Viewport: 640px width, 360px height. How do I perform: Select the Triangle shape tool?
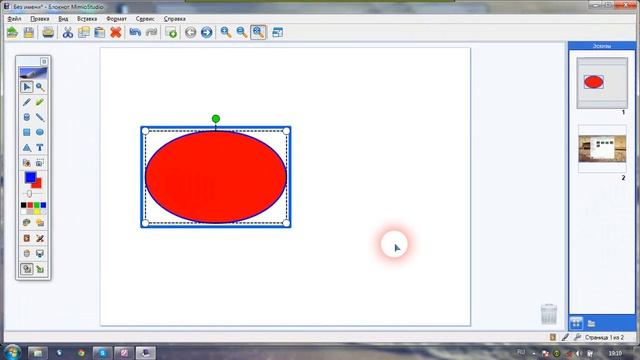tap(27, 148)
